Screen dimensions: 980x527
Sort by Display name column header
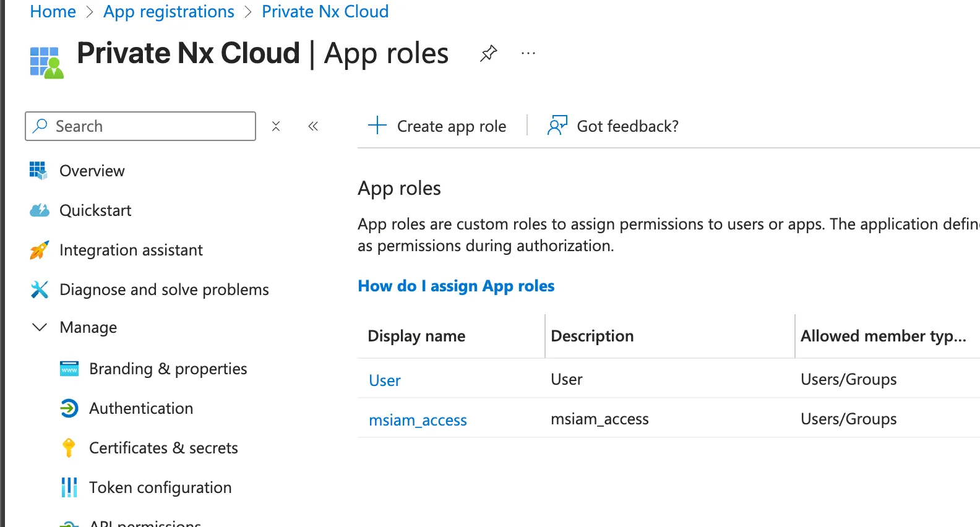coord(416,336)
